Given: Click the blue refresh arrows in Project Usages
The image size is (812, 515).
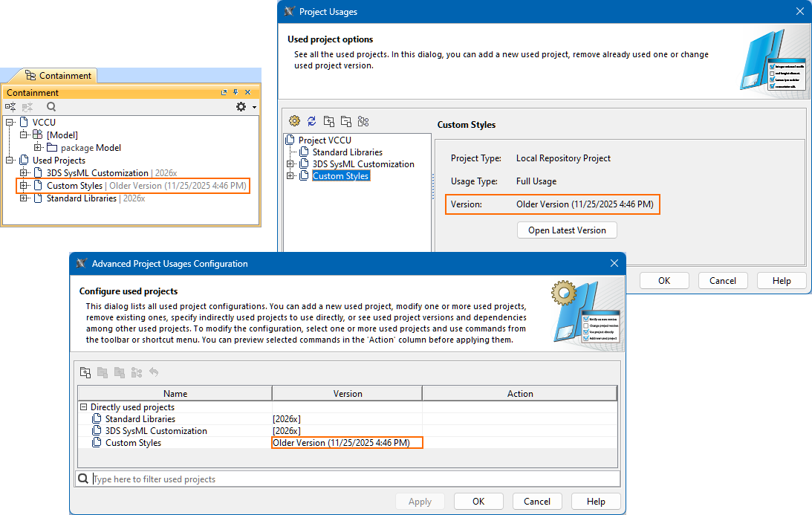Looking at the screenshot, I should point(311,121).
